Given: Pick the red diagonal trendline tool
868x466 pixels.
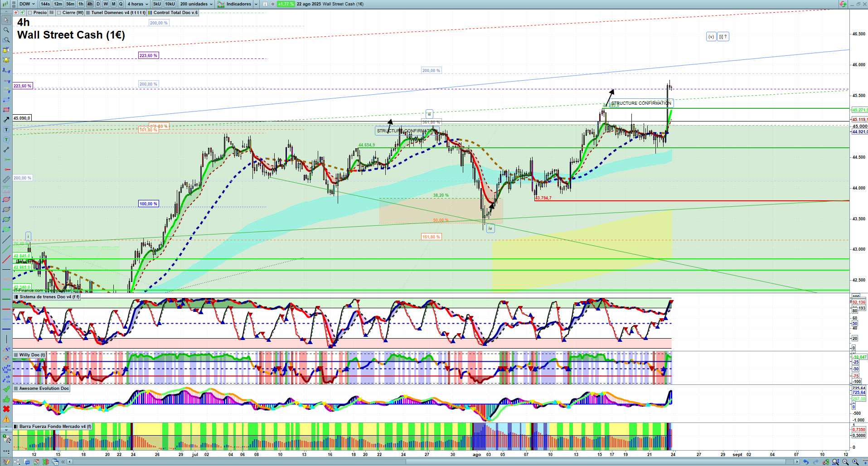Looking at the screenshot, I should [x=6, y=259].
